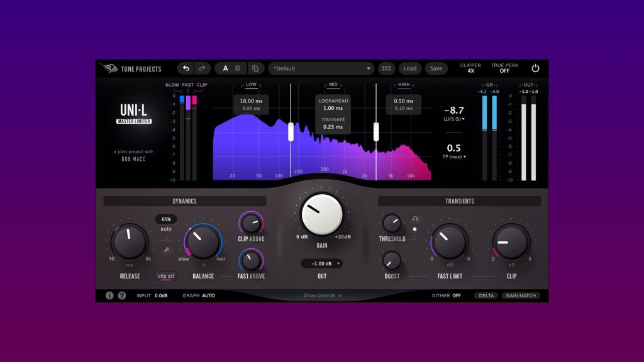Select the HIGH band label
The height and width of the screenshot is (362, 644).
point(404,85)
